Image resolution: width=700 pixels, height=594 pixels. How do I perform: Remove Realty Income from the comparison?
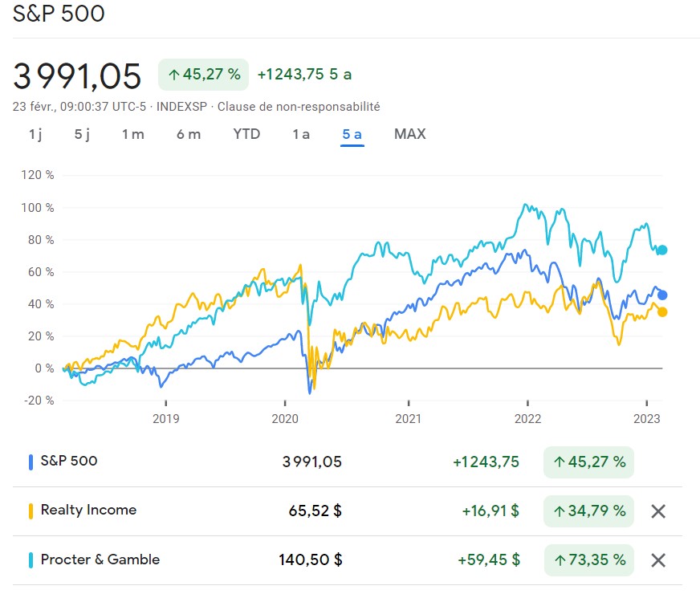point(658,511)
